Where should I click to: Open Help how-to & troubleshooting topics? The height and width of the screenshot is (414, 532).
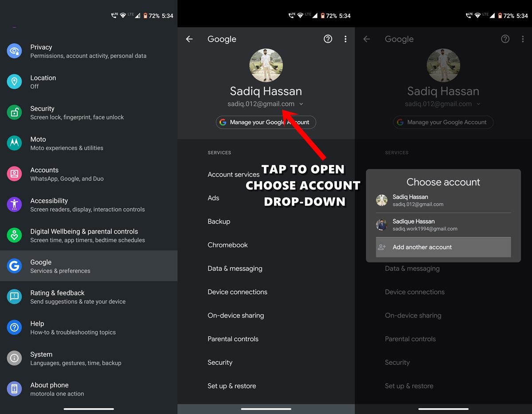pos(89,327)
